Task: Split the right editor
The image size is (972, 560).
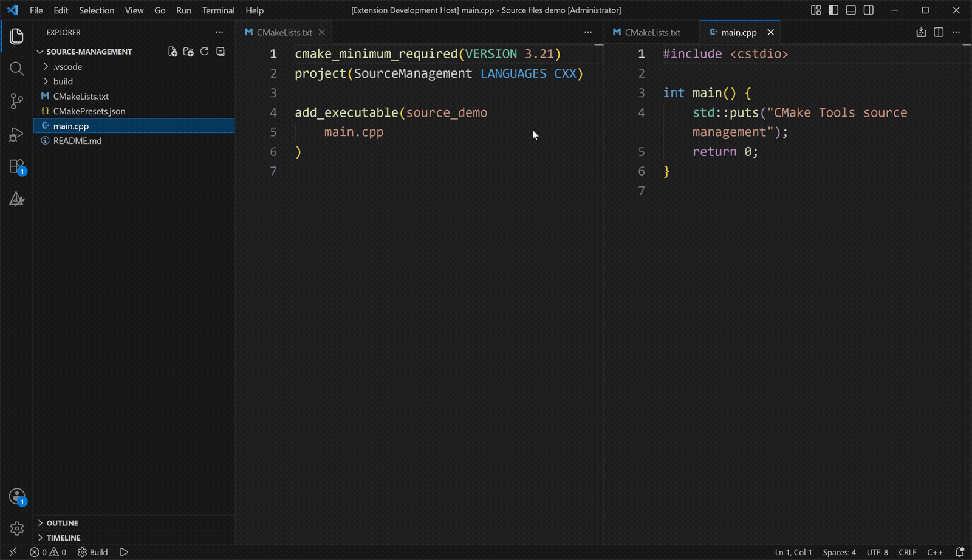Action: pos(939,32)
